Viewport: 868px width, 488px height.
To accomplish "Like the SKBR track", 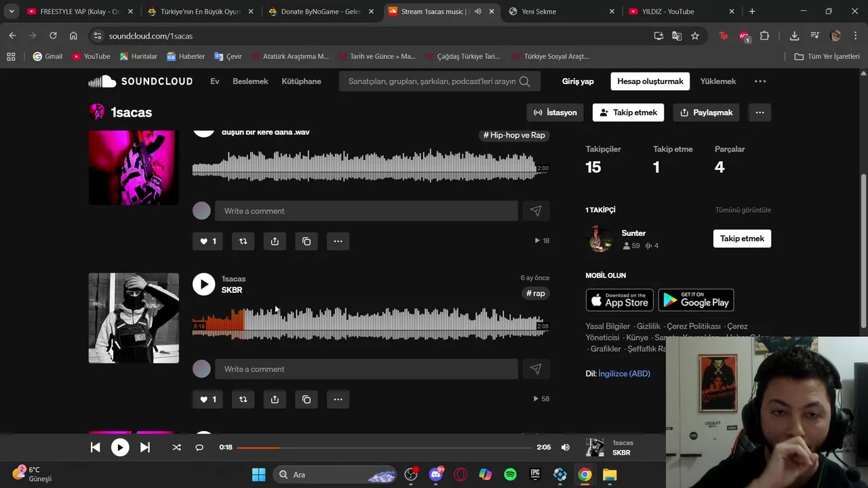I will click(208, 399).
